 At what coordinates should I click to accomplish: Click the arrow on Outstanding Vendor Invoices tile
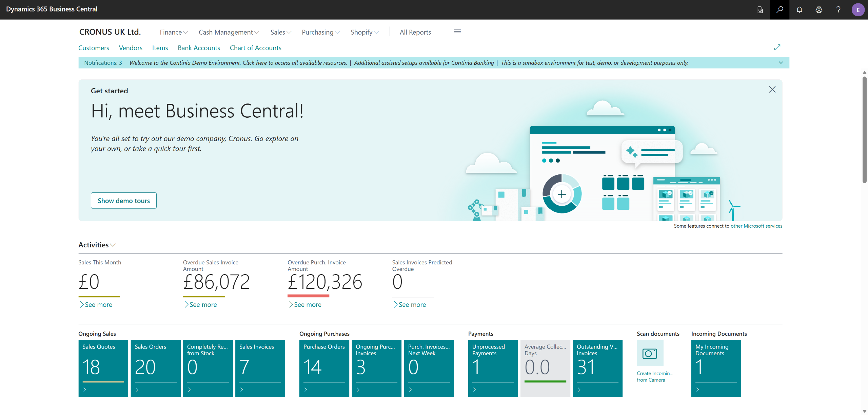(579, 390)
